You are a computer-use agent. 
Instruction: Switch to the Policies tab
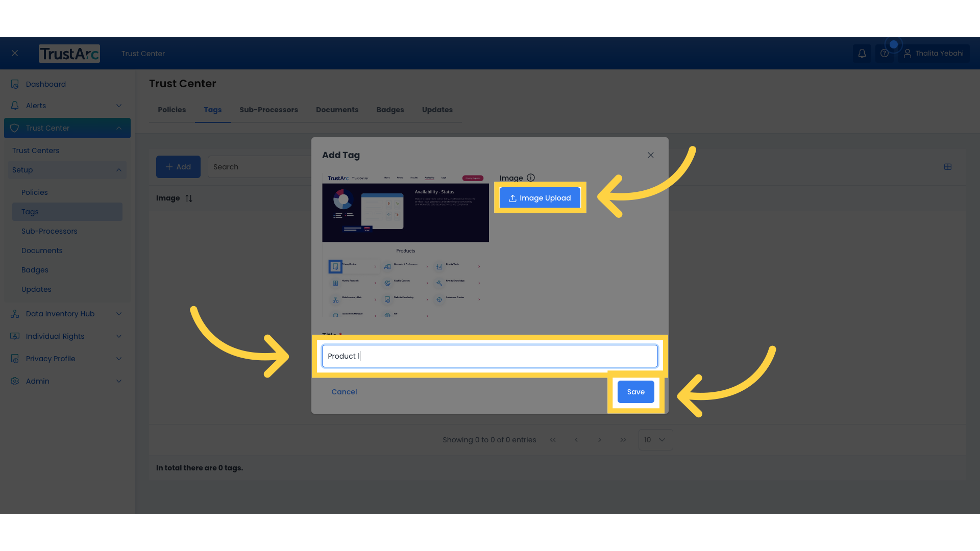pyautogui.click(x=171, y=110)
